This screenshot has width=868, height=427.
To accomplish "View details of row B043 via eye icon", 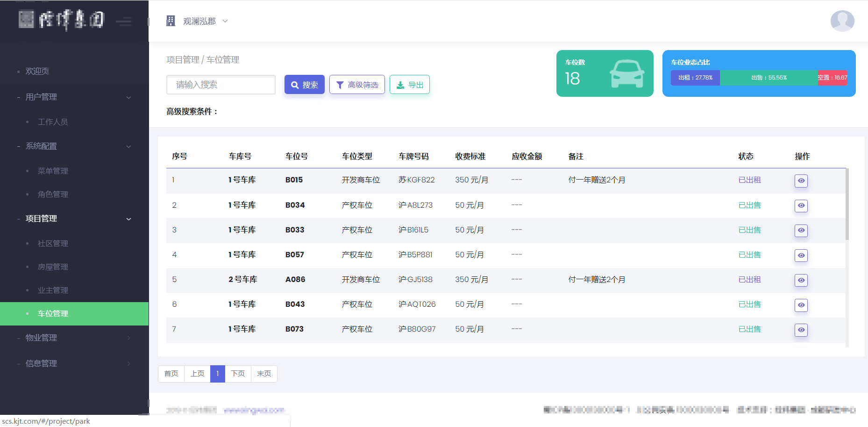I will point(801,305).
